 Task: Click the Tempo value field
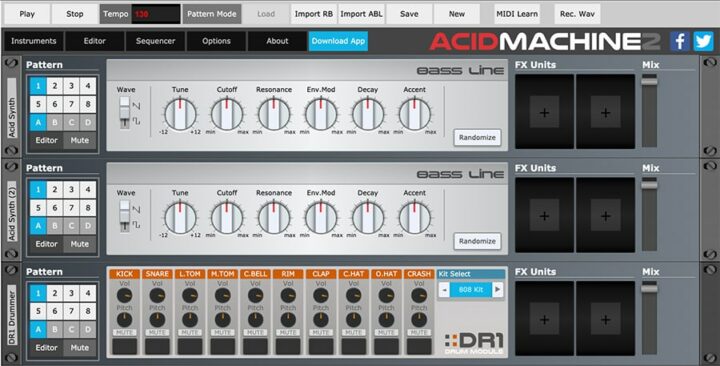[156, 14]
